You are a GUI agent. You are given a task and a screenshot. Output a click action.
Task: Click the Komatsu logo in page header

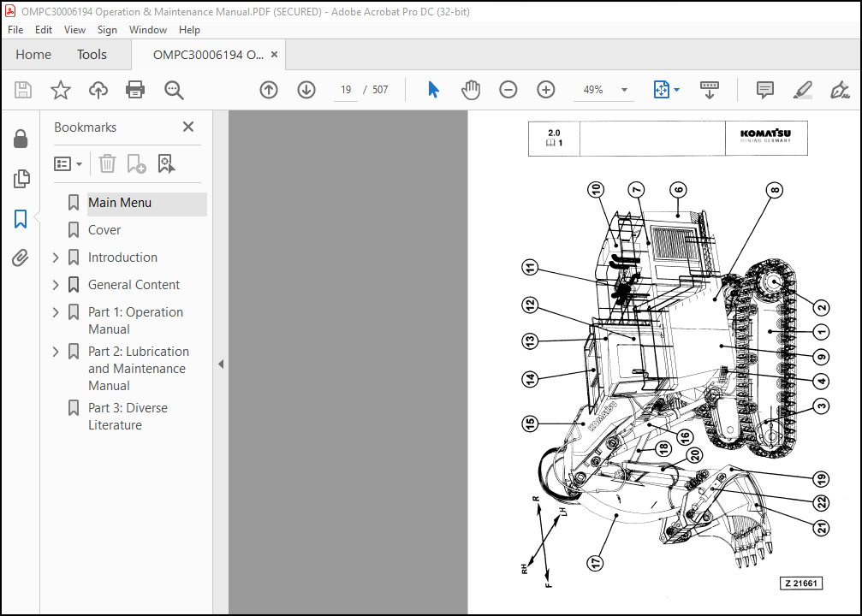tap(766, 136)
